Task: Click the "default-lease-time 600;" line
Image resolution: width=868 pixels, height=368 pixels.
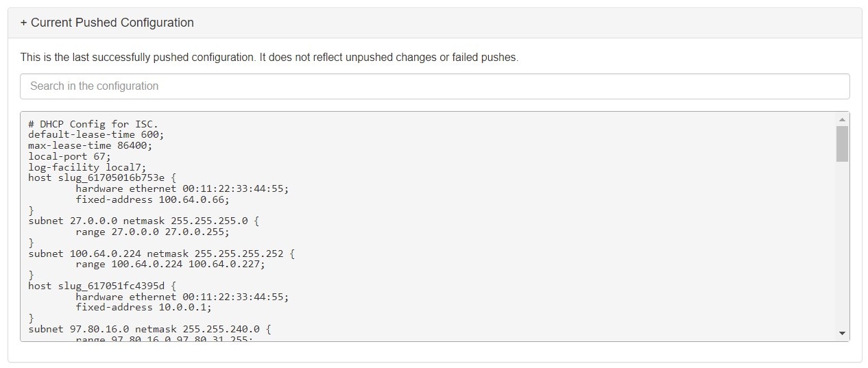Action: pyautogui.click(x=96, y=135)
